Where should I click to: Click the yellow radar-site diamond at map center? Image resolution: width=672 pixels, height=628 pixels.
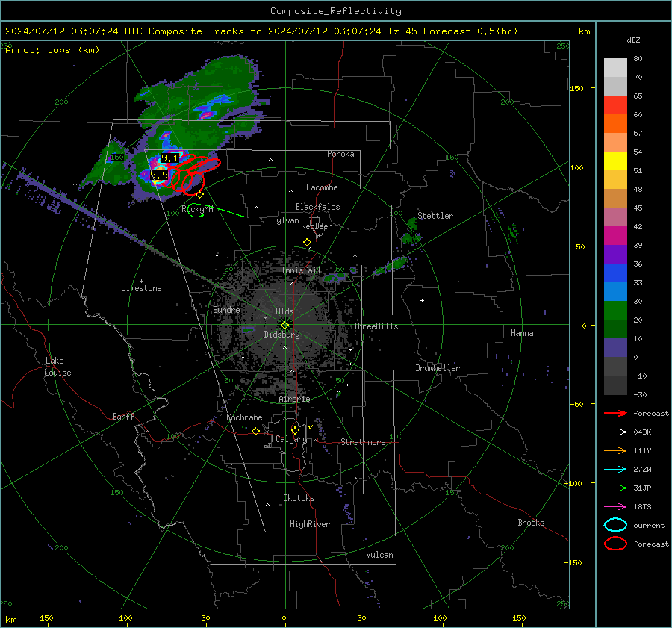[284, 326]
